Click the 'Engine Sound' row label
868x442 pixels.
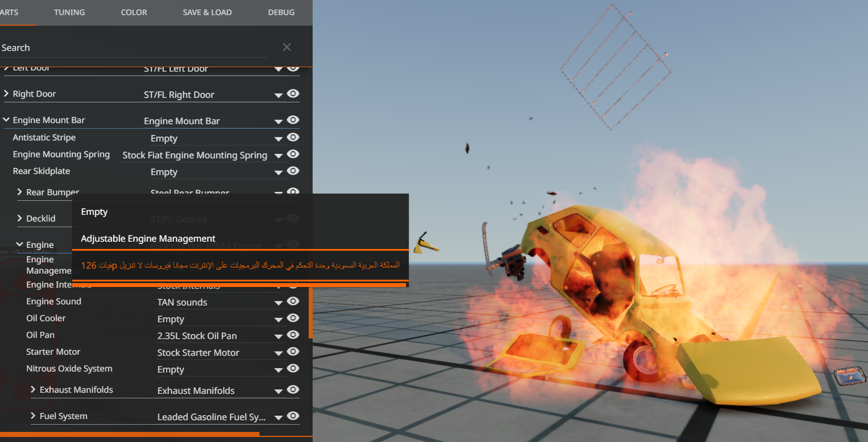pyautogui.click(x=54, y=302)
